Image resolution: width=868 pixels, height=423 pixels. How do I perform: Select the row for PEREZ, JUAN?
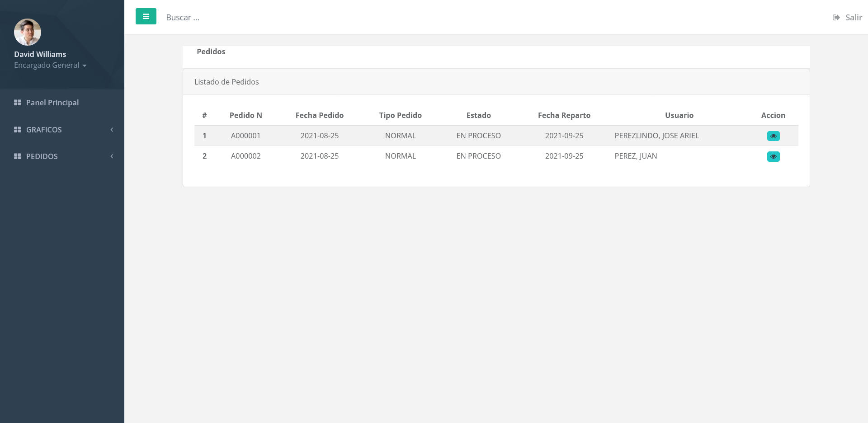tap(636, 156)
